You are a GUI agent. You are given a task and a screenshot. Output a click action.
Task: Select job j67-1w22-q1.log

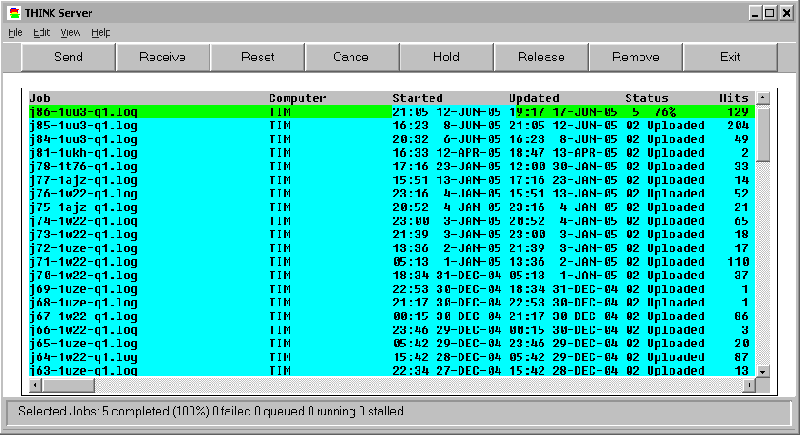coord(391,316)
